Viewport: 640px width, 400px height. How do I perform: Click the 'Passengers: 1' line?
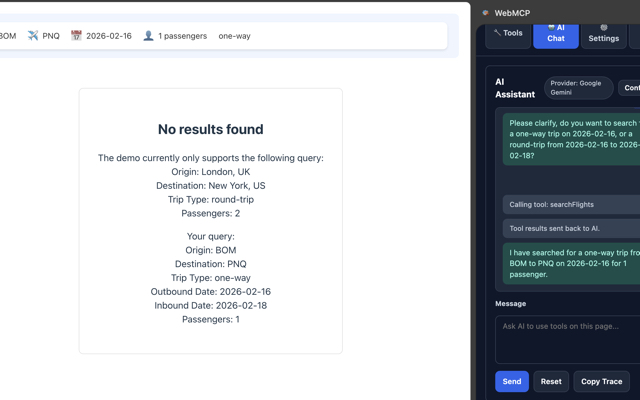211,320
